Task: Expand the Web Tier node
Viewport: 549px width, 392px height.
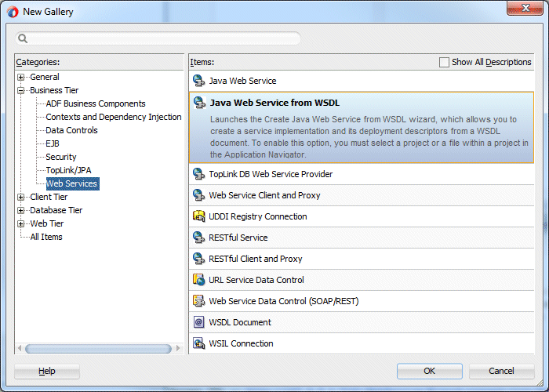Action: (21, 223)
